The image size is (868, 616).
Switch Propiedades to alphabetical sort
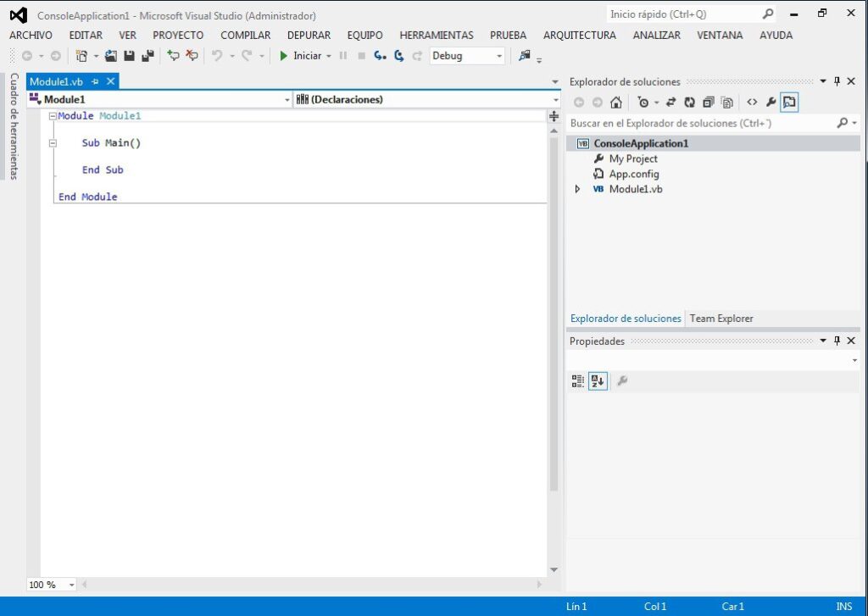598,380
